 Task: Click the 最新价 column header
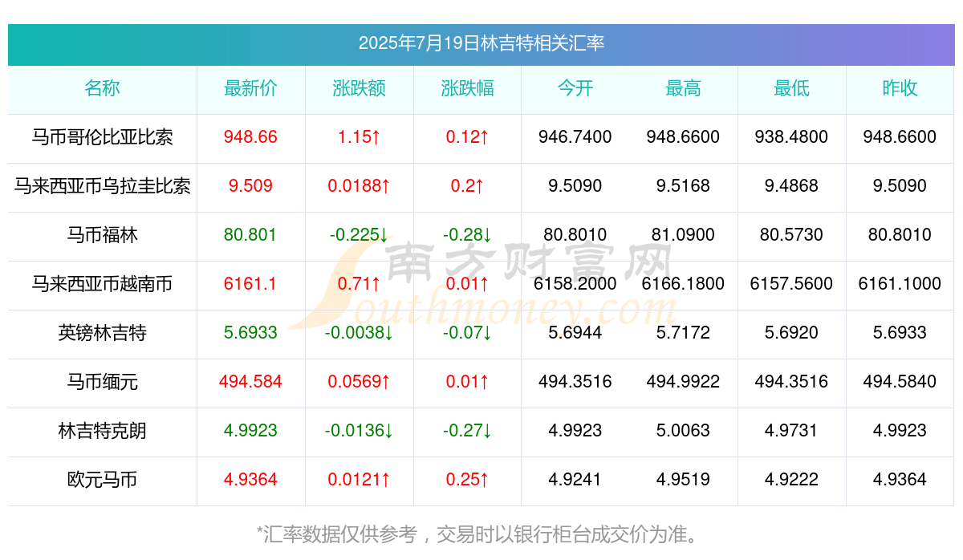tap(250, 88)
